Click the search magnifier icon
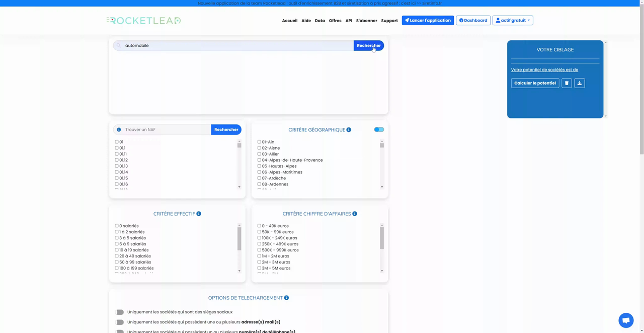This screenshot has height=333, width=644. pos(119,45)
